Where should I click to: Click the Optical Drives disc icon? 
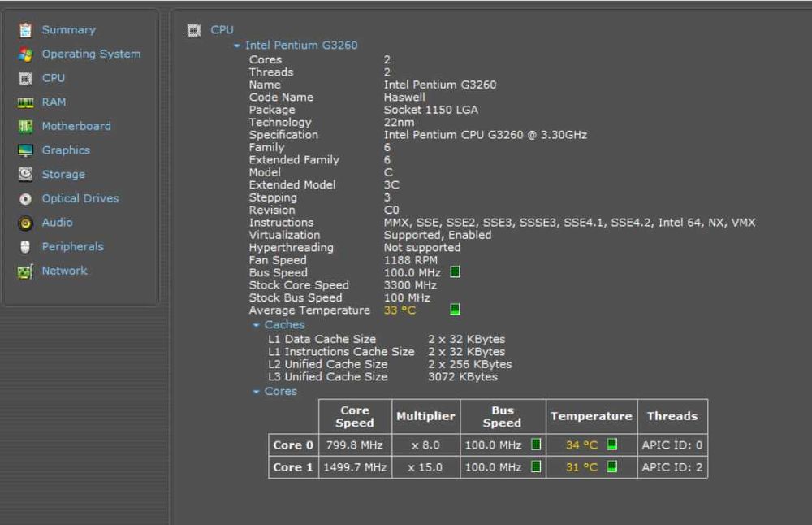25,198
